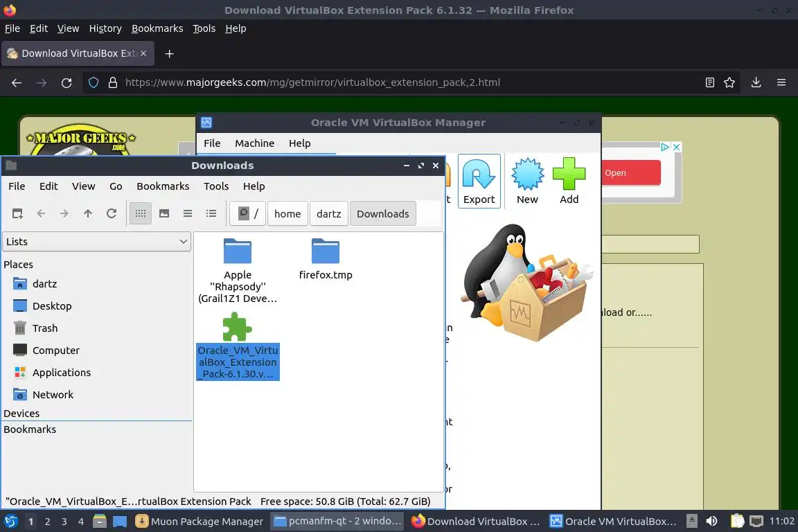
Task: Switch to icon view mode in file manager
Action: (x=141, y=214)
